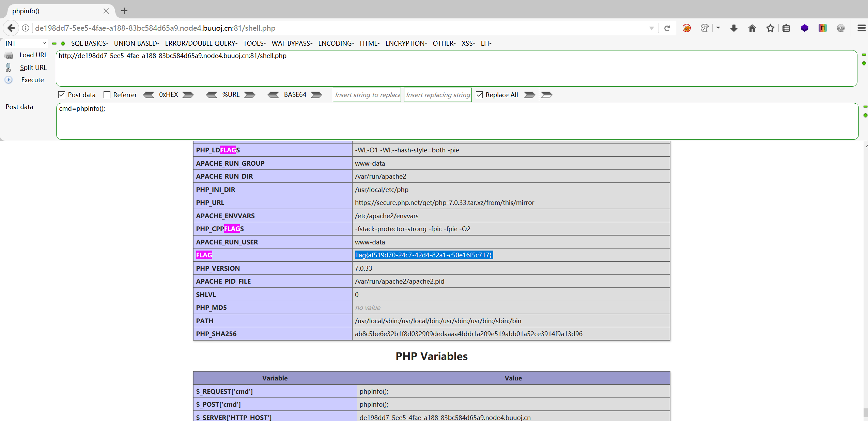Click the PHP_URL value cell
Screen dimensions: 868x421
(511, 202)
